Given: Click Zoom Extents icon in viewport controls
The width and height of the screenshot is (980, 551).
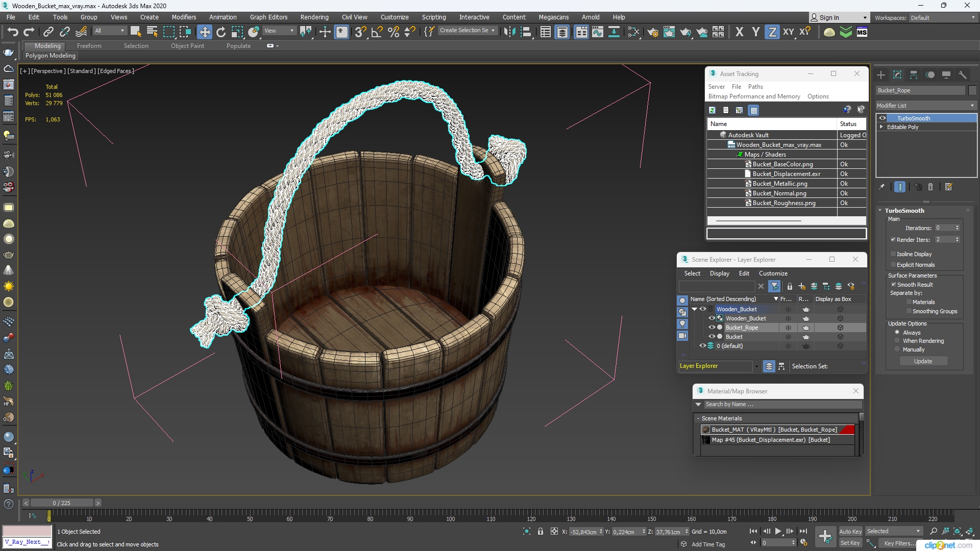Looking at the screenshot, I should (958, 532).
